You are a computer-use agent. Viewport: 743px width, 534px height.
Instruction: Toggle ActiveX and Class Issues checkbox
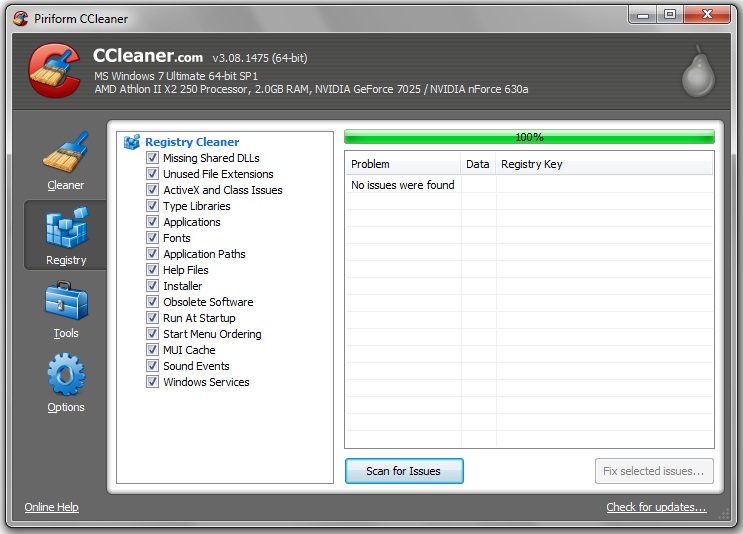click(152, 190)
